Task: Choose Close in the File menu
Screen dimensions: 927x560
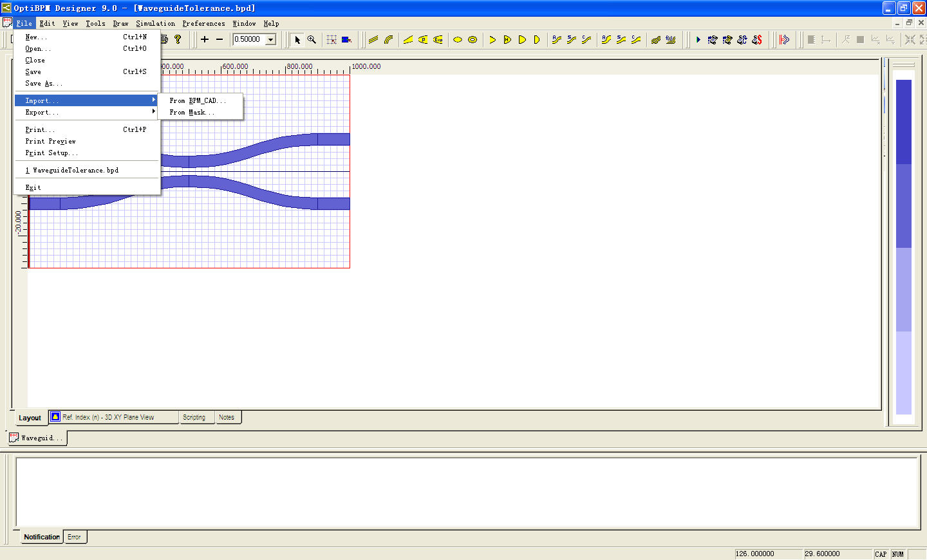Action: pos(87,60)
